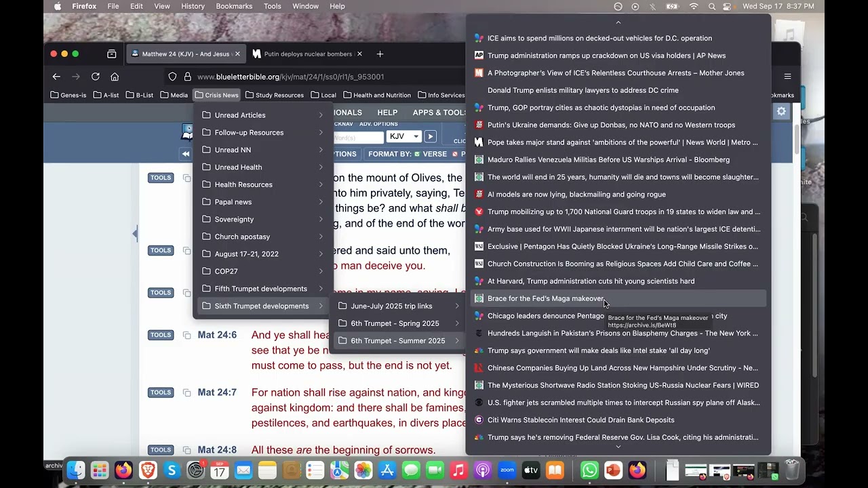Open a new tab with plus icon
The image size is (868, 488).
380,54
